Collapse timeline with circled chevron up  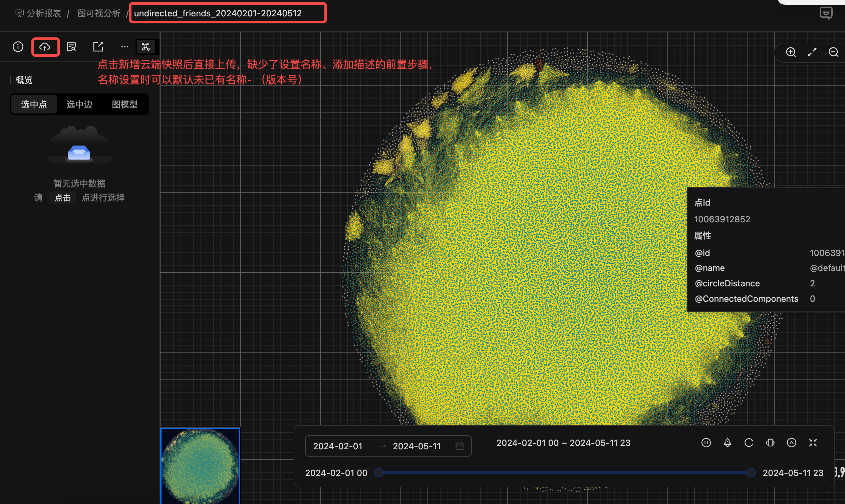pos(791,443)
